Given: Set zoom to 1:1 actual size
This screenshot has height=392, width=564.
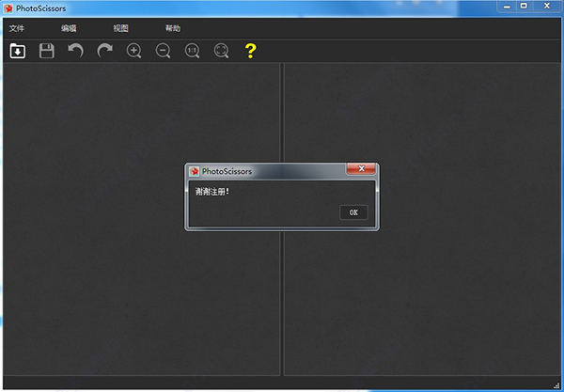Looking at the screenshot, I should 192,51.
